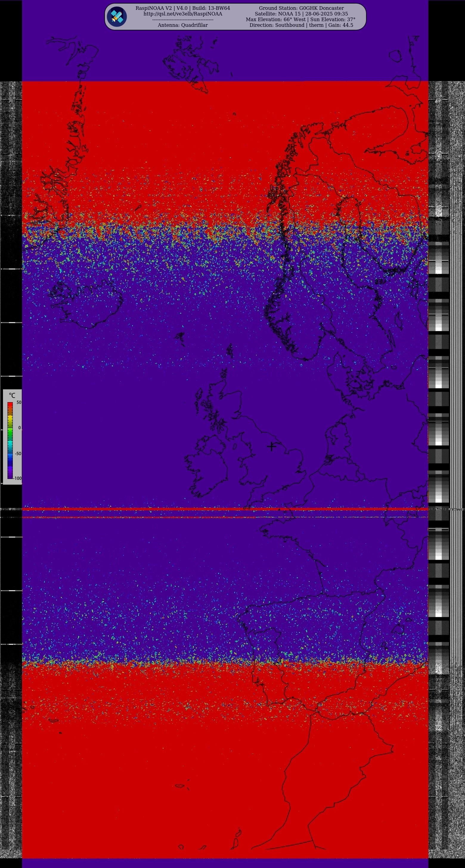Click the -100 value on temperature legend
This screenshot has width=465, height=868.
[18, 478]
